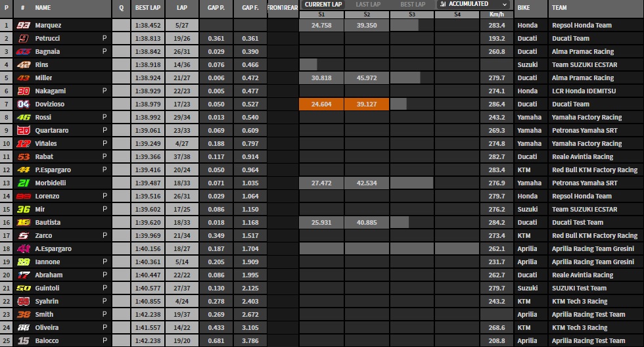Click Oliveira's number 88 icon

[x=24, y=328]
